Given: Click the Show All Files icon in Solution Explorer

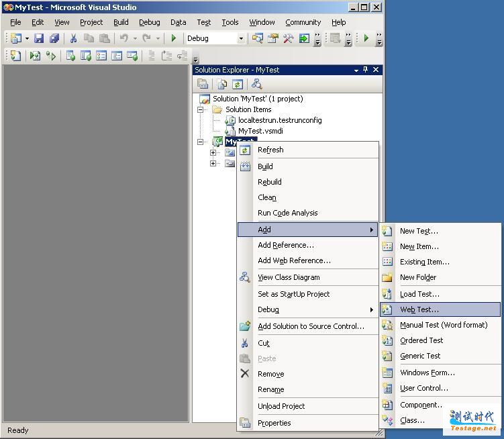Looking at the screenshot, I should pos(221,84).
